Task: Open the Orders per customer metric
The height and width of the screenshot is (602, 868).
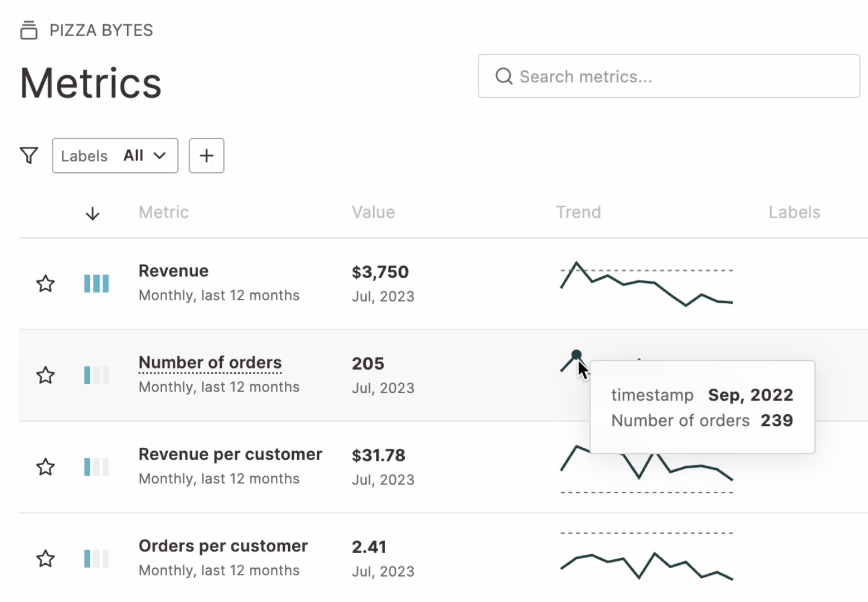Action: pyautogui.click(x=223, y=546)
